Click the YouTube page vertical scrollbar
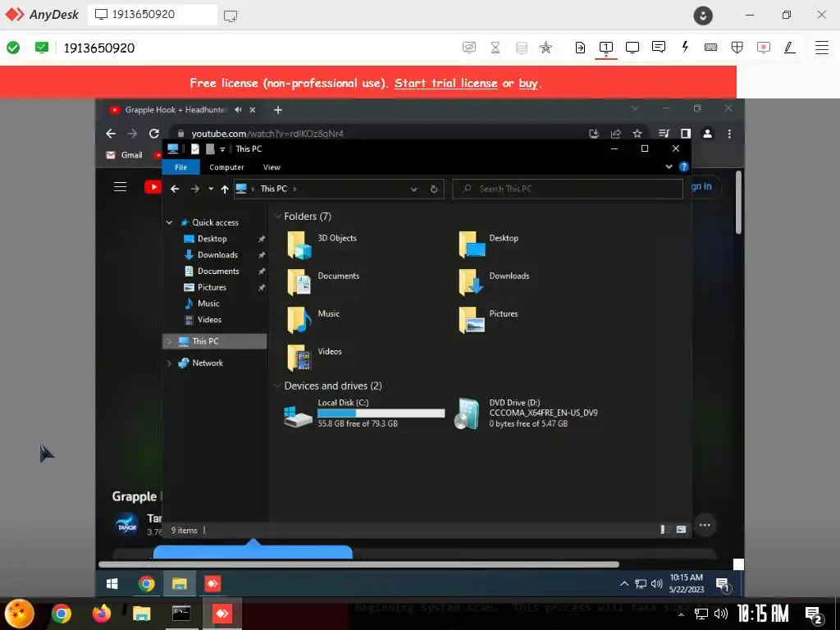 [x=738, y=202]
